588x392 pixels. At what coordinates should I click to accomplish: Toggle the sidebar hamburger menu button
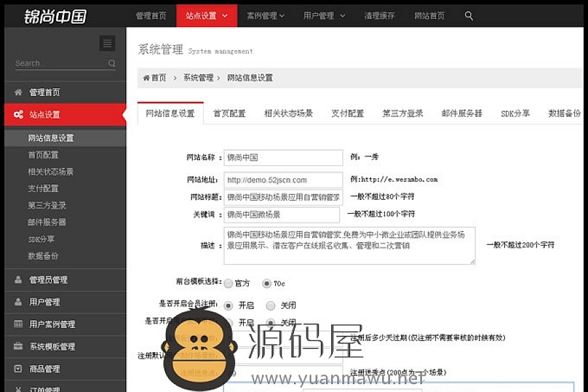[107, 44]
